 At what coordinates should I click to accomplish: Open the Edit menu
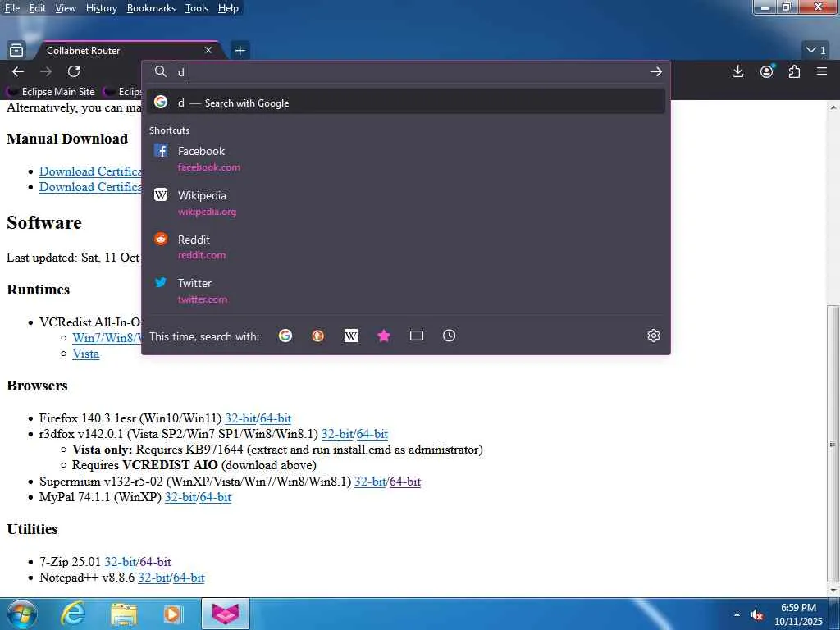tap(37, 8)
